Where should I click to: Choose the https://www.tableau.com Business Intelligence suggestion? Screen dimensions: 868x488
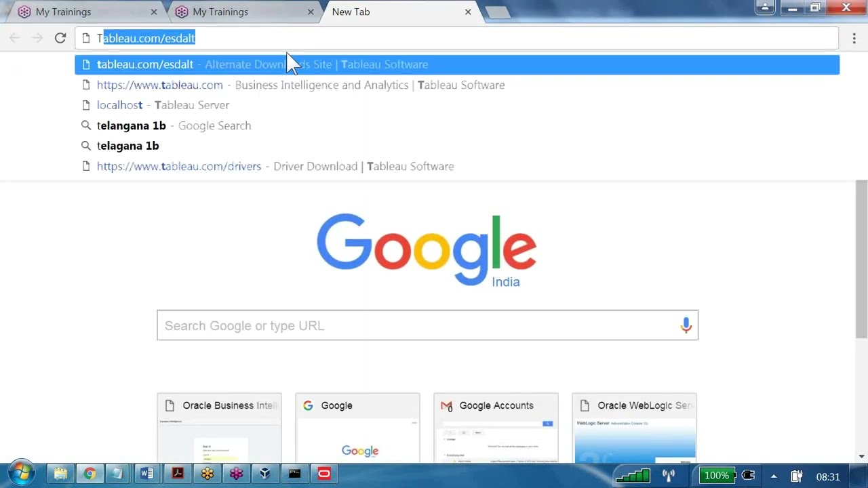[457, 85]
